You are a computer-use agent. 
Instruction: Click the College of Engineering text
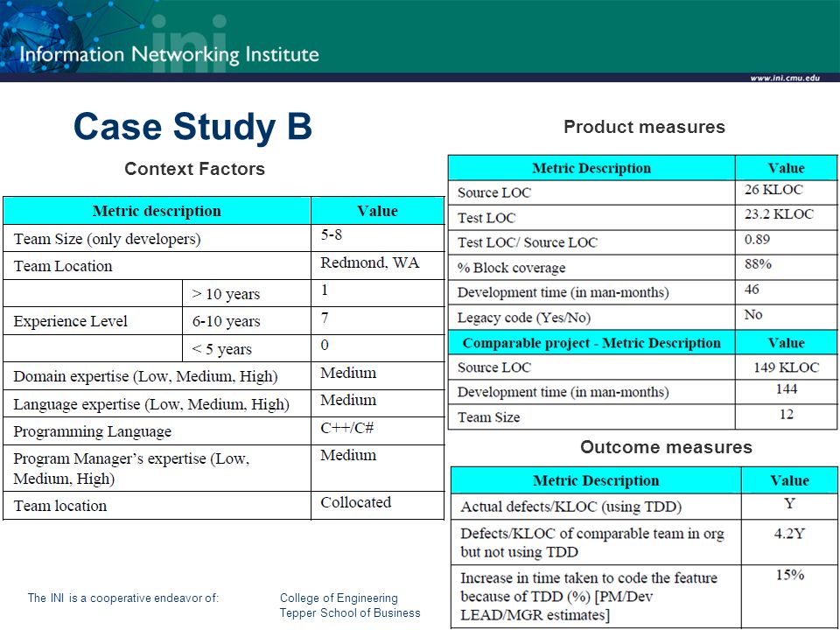pyautogui.click(x=339, y=598)
